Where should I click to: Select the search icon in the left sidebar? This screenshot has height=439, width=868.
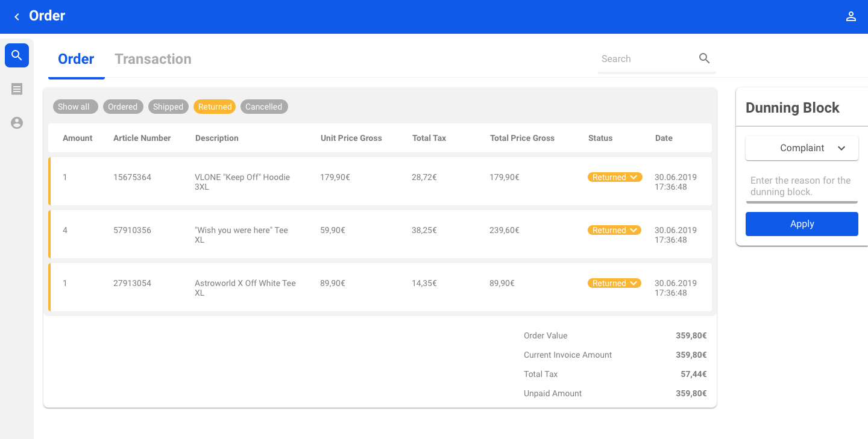coord(17,55)
